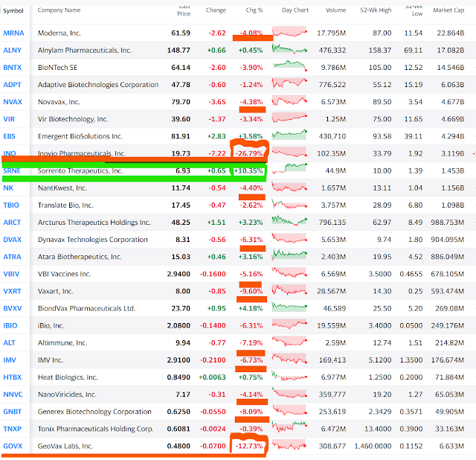
Task: Open the HTBX ticker symbol link
Action: point(13,377)
